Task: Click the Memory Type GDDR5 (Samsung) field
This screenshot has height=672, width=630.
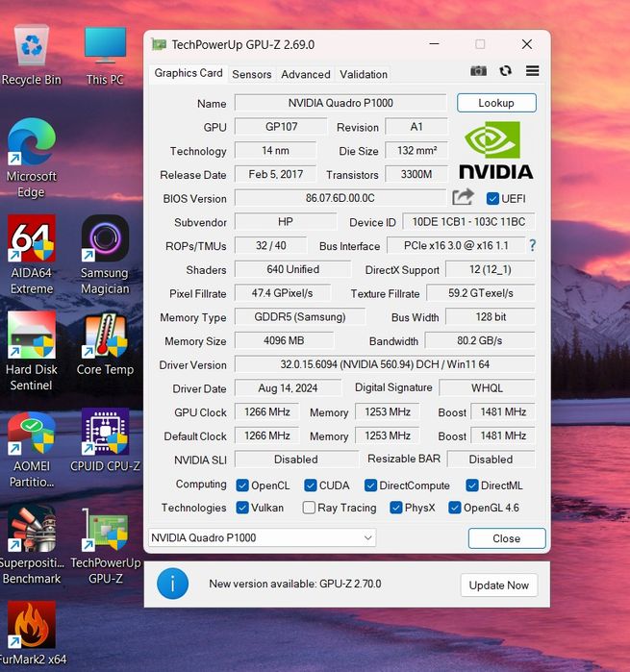Action: click(300, 316)
